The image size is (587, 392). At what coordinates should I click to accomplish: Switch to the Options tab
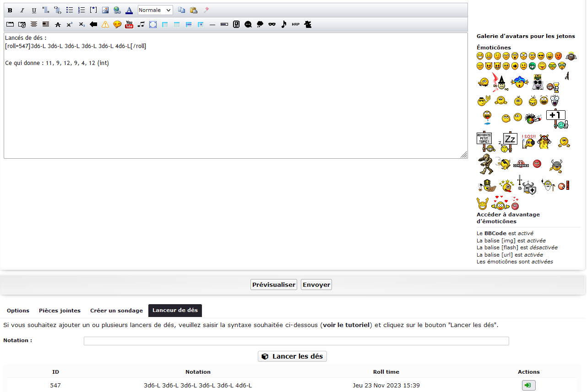click(x=18, y=311)
